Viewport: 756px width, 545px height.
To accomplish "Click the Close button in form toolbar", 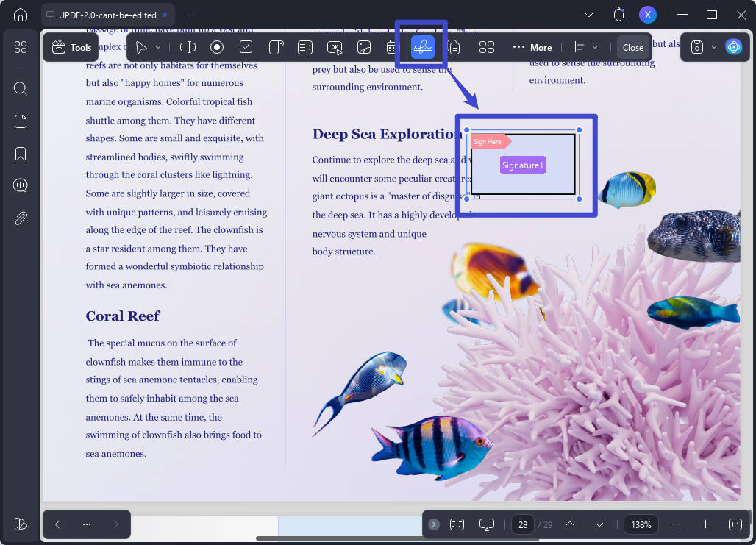I will 632,47.
